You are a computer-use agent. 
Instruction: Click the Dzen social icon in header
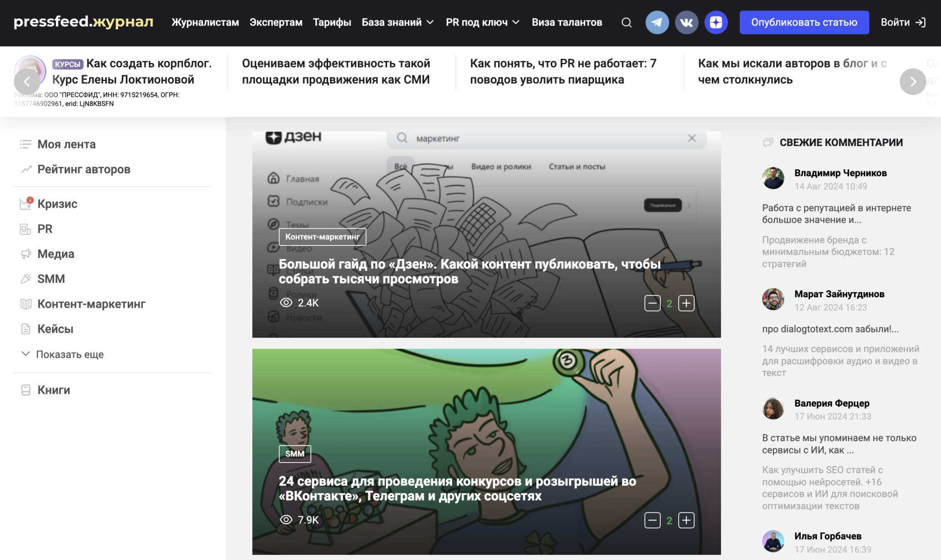(716, 23)
